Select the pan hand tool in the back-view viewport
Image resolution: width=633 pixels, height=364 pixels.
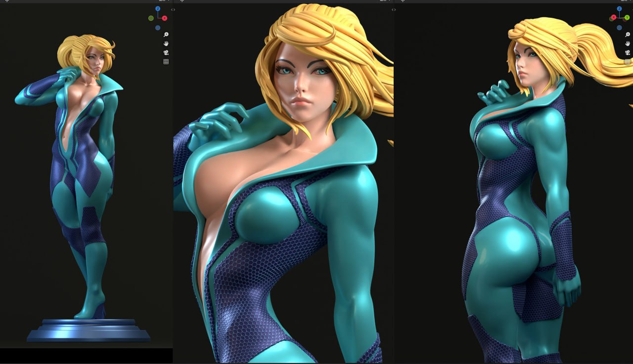coord(628,43)
